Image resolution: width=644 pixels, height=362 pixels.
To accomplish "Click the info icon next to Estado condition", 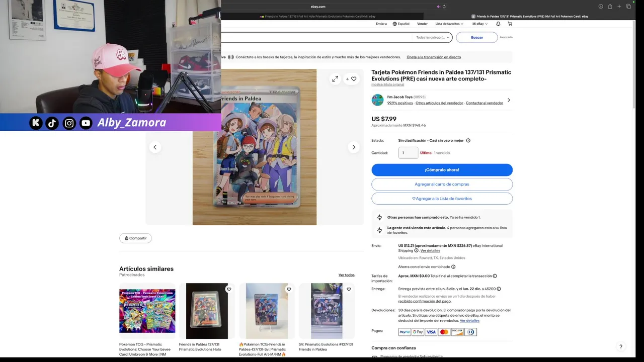I will 468,140.
